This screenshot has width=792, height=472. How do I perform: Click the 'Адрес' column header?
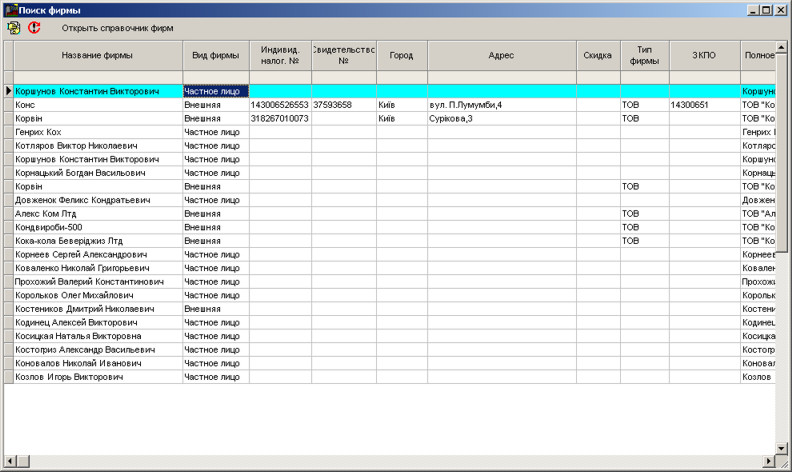pos(501,56)
